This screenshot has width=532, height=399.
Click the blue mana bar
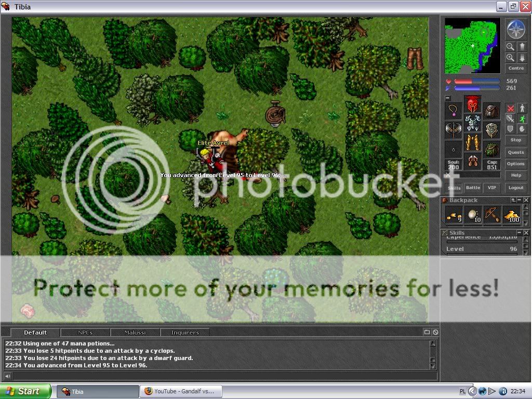tap(477, 88)
